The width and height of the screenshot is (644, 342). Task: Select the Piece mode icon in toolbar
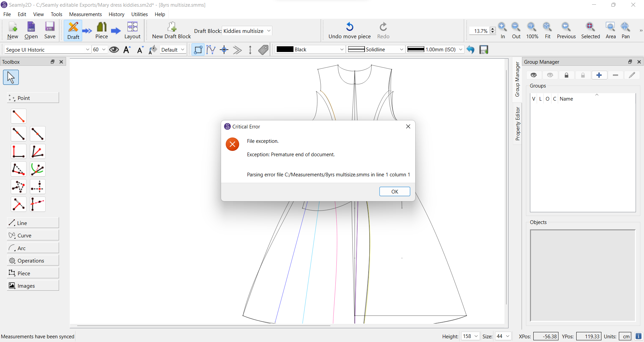102,27
